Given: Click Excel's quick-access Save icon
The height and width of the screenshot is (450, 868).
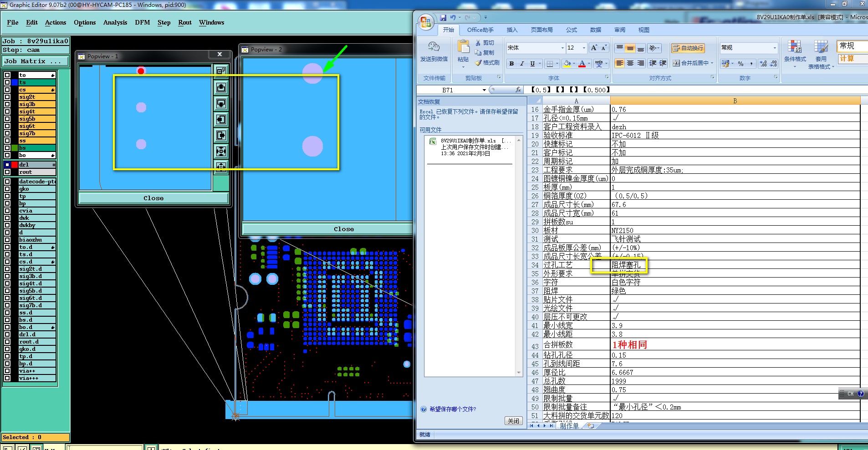Looking at the screenshot, I should pos(443,17).
